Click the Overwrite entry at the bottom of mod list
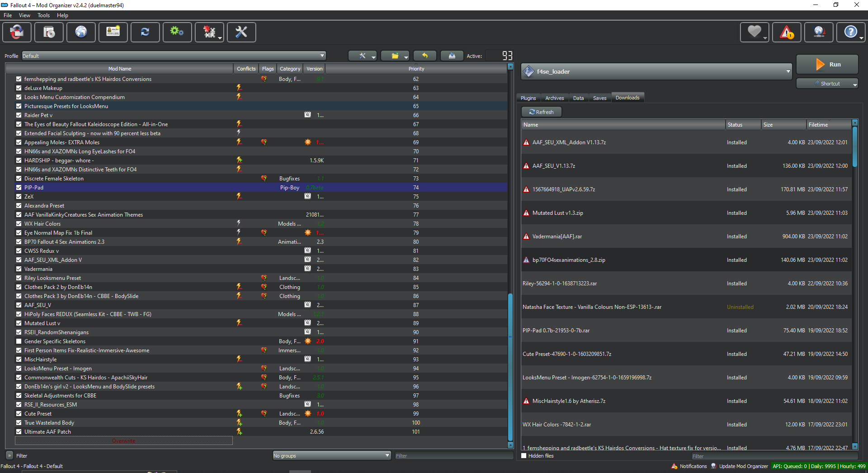 (x=123, y=441)
